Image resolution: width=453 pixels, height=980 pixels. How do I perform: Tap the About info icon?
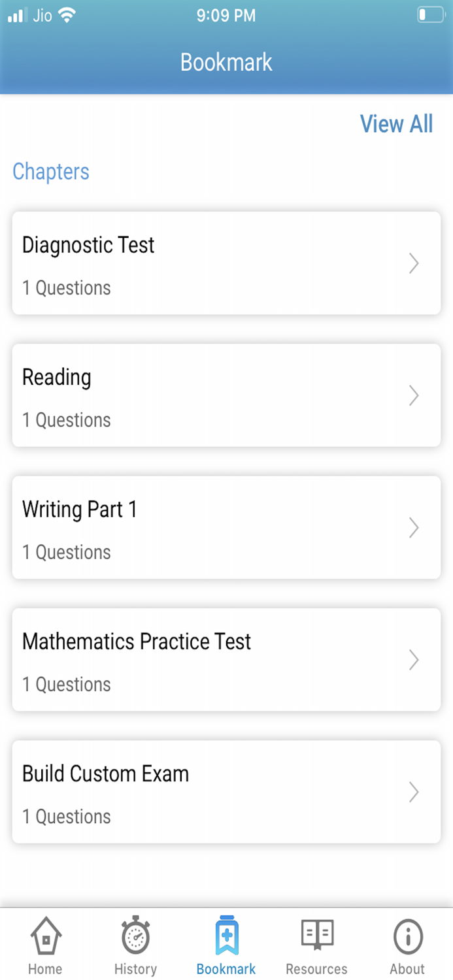pos(407,937)
